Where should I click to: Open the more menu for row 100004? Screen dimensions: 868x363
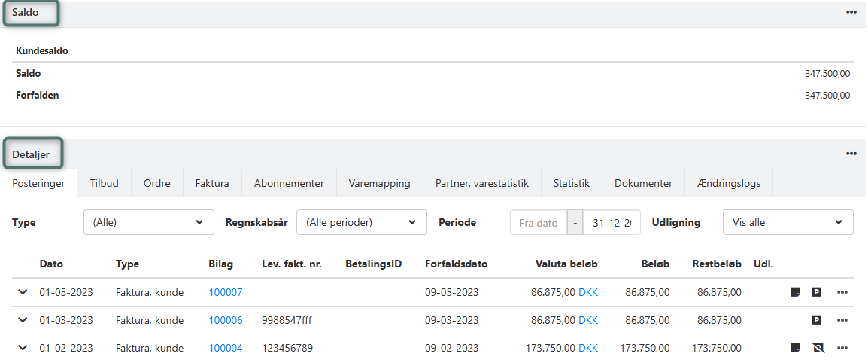coord(842,349)
